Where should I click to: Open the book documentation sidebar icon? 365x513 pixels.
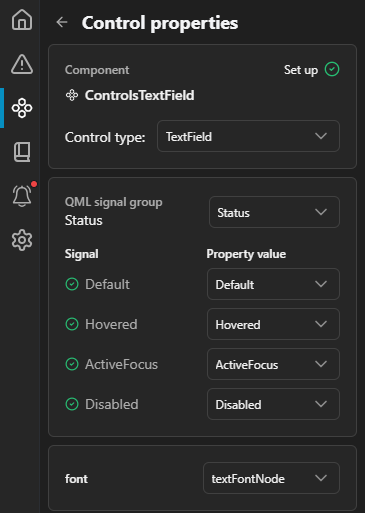22,152
